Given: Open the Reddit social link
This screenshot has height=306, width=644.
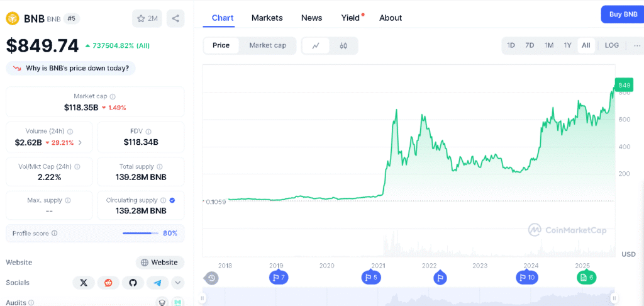Looking at the screenshot, I should 108,283.
